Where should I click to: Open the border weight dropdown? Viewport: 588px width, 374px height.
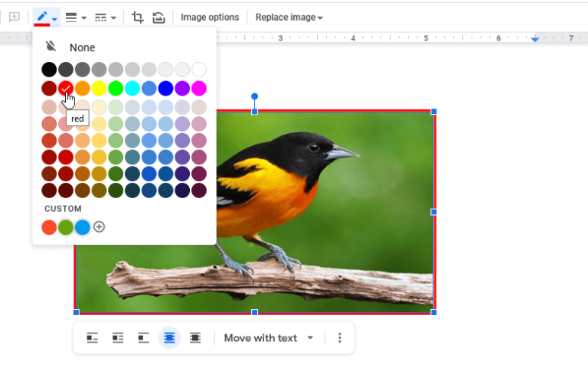pos(74,17)
